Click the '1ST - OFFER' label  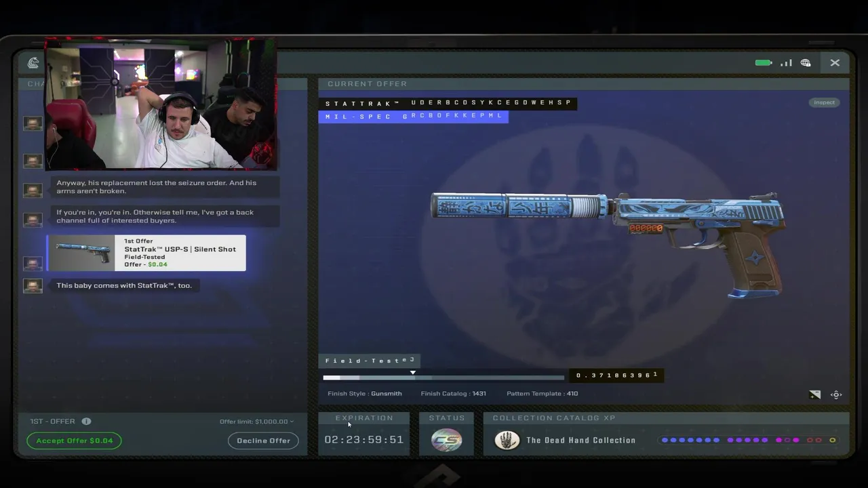click(x=52, y=422)
